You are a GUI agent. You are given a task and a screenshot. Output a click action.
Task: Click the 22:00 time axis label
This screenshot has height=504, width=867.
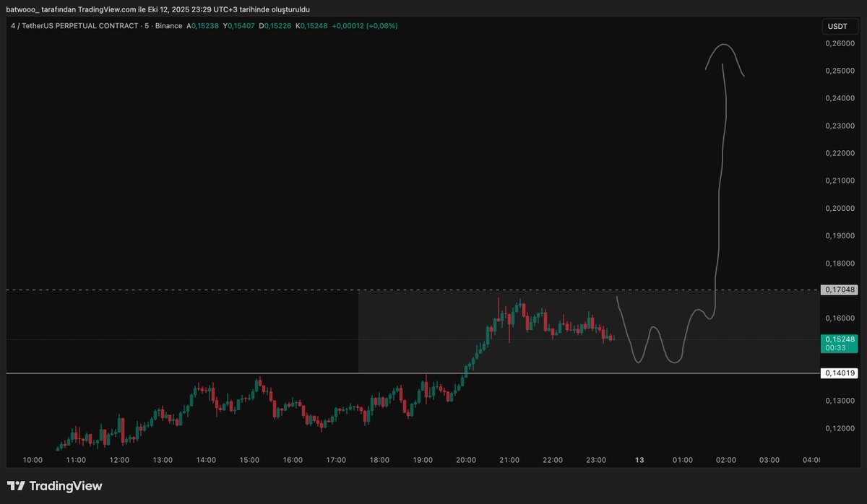pos(553,460)
